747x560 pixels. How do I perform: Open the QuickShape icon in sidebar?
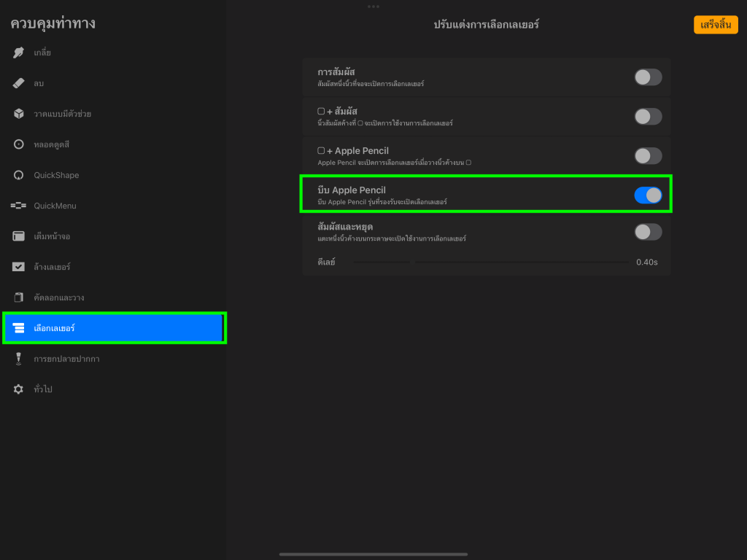point(19,175)
